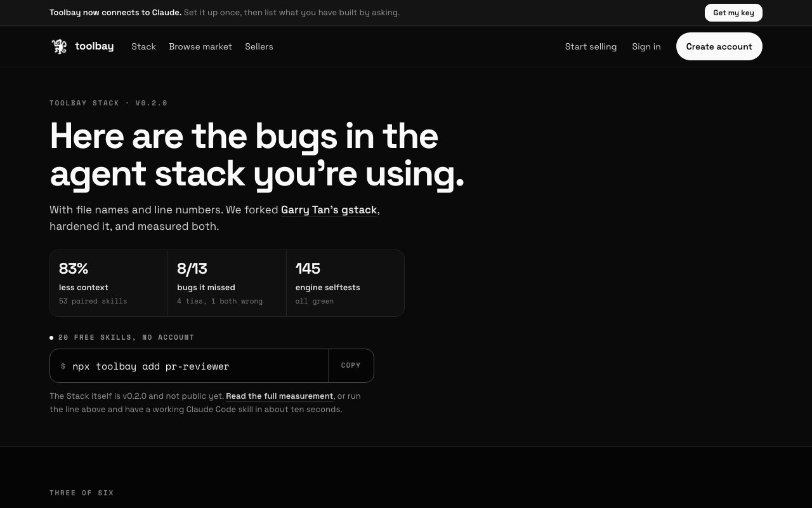Viewport: 812px width, 508px height.
Task: Click the toolbay monkey logo icon
Action: [59, 46]
